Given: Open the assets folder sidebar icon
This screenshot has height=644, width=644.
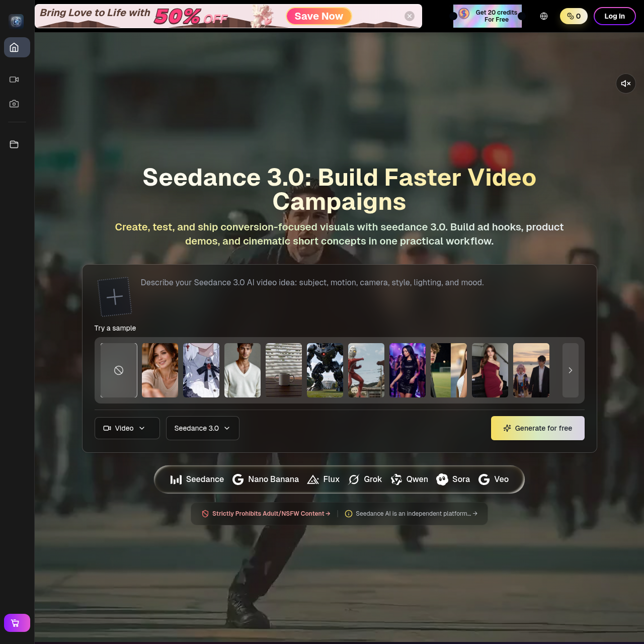Looking at the screenshot, I should 14,144.
